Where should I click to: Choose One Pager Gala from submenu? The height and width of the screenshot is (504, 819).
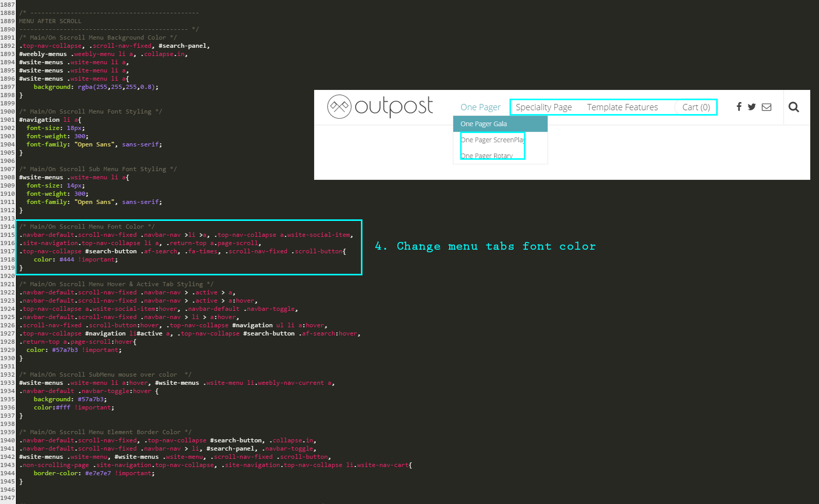click(x=484, y=124)
